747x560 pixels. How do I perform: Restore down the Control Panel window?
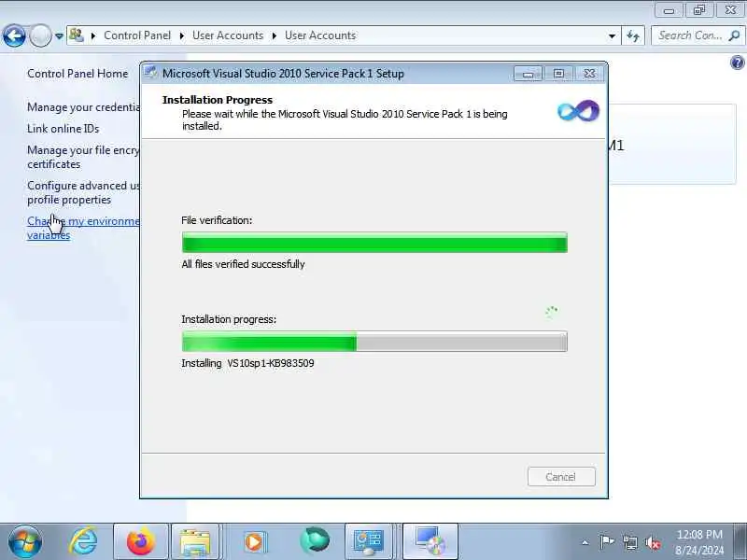[698, 10]
